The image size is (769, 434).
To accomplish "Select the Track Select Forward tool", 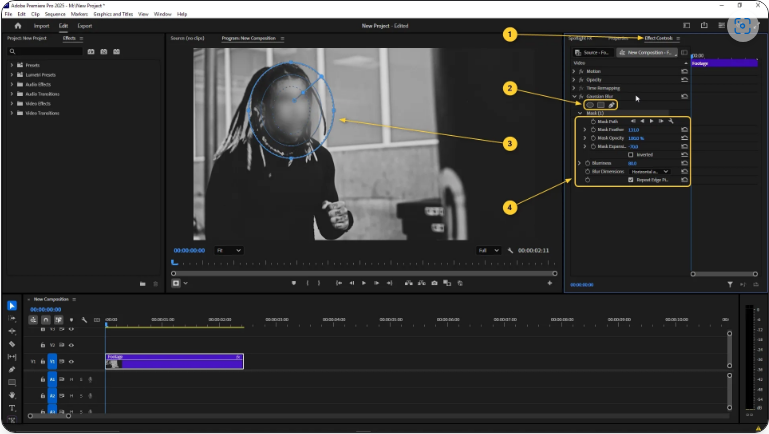I will pos(12,318).
